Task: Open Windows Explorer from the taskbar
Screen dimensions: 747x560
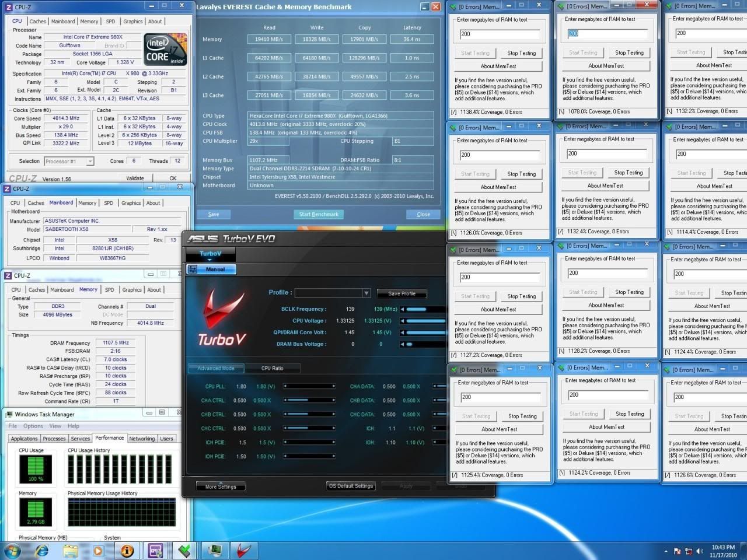Action: point(70,550)
